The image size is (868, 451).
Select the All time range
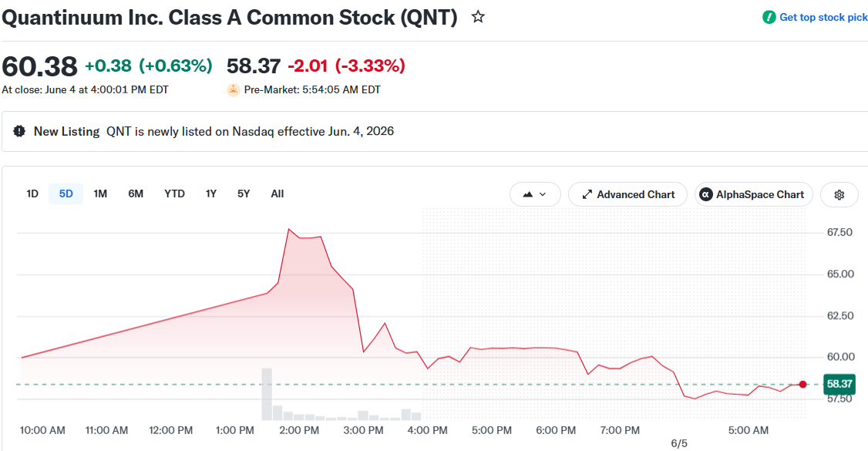[278, 194]
